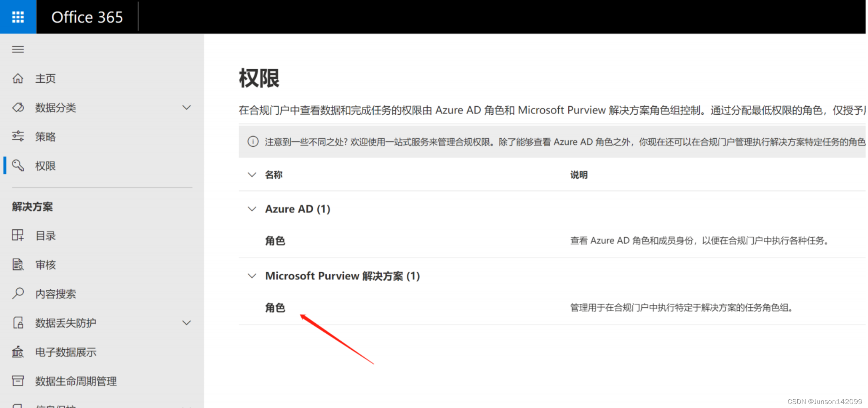868x408 pixels.
Task: Open 数据丢失防护 menu item
Action: 66,323
